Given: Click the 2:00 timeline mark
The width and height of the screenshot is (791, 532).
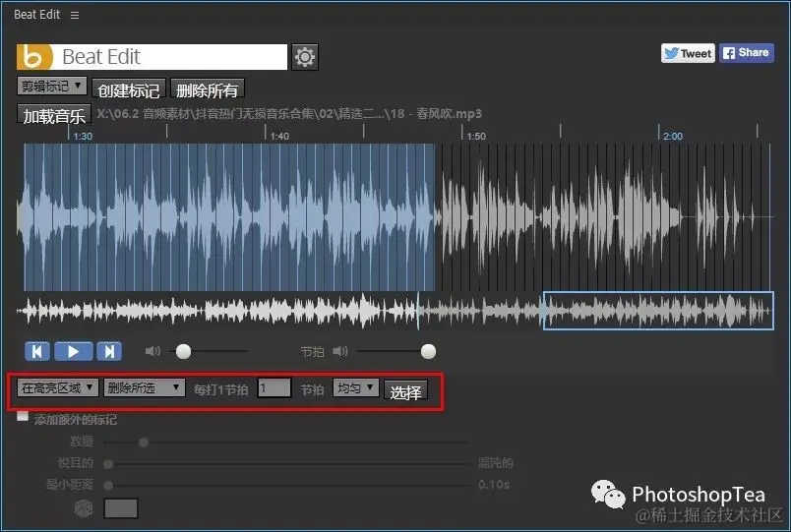Looking at the screenshot, I should pos(673,136).
